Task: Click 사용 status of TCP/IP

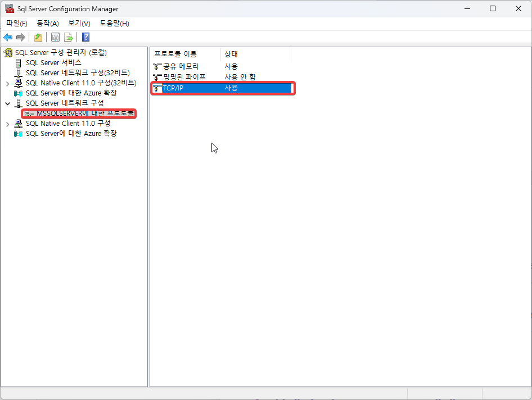Action: (231, 88)
